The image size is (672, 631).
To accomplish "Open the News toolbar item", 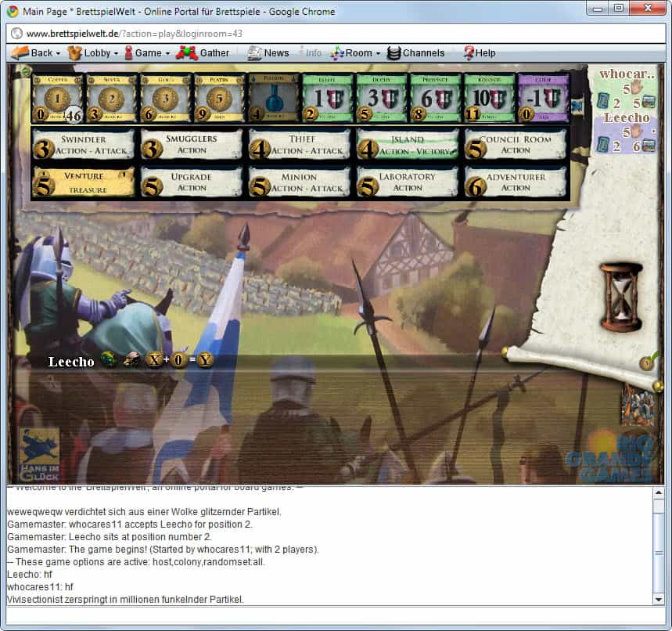I will 268,52.
